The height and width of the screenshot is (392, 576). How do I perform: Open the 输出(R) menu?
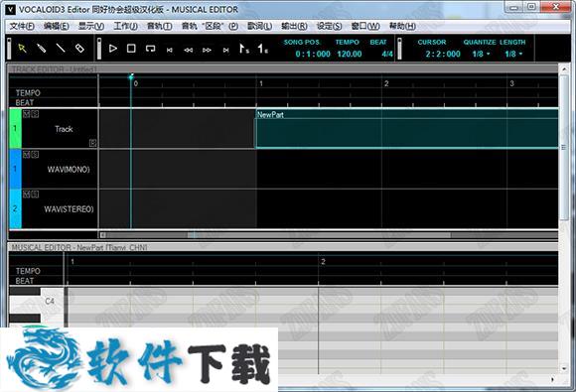tap(294, 26)
